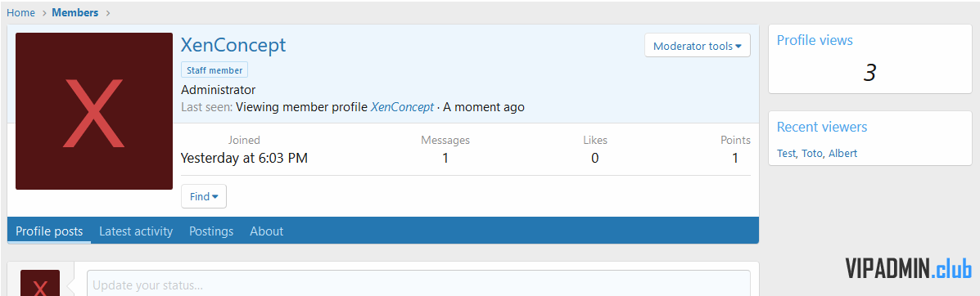Switch to the Latest activity tab

coord(136,231)
